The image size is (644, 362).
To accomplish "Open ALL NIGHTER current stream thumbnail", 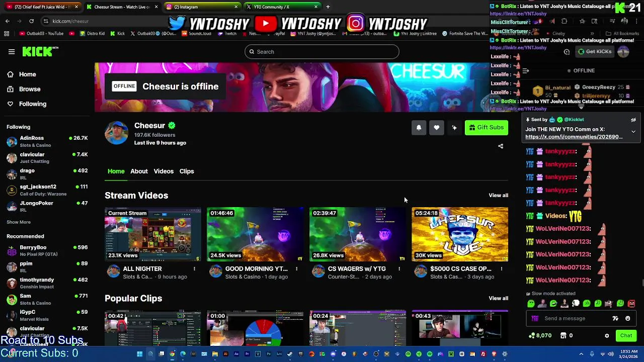I will (153, 234).
